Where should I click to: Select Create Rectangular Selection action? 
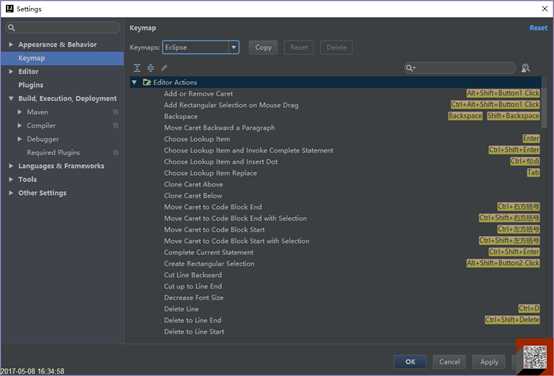tap(209, 264)
